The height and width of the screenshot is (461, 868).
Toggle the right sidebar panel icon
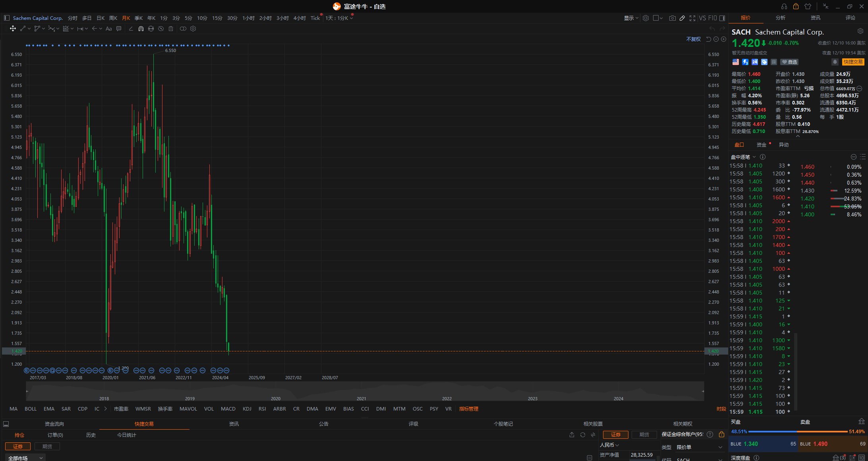722,18
